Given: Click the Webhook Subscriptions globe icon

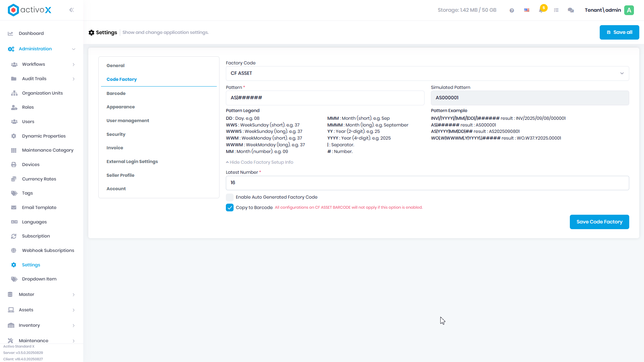Looking at the screenshot, I should point(14,251).
